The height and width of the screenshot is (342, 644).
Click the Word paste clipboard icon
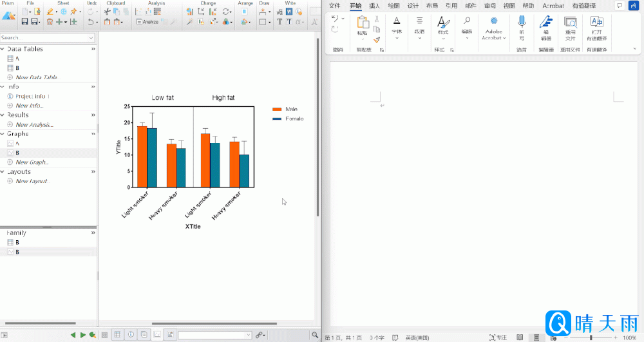(x=362, y=23)
